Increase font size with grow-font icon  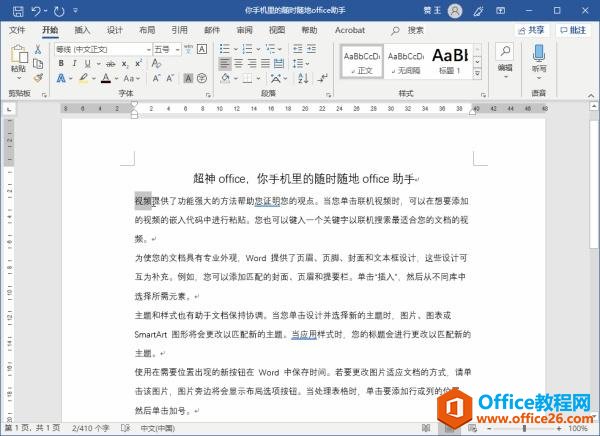pos(156,78)
